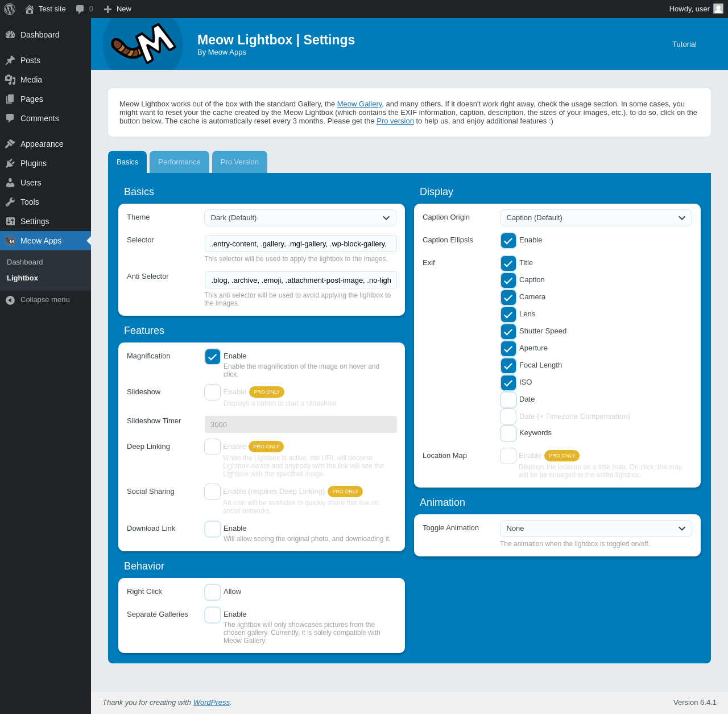728x714 pixels.
Task: Open the Meow Apps Dashboard submenu item
Action: coord(25,262)
